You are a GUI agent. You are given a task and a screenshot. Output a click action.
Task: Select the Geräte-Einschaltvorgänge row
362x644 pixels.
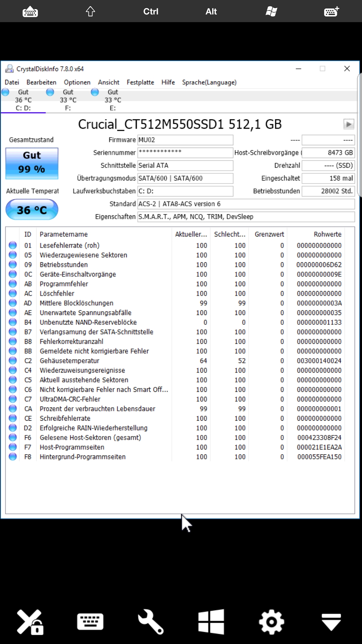point(175,274)
